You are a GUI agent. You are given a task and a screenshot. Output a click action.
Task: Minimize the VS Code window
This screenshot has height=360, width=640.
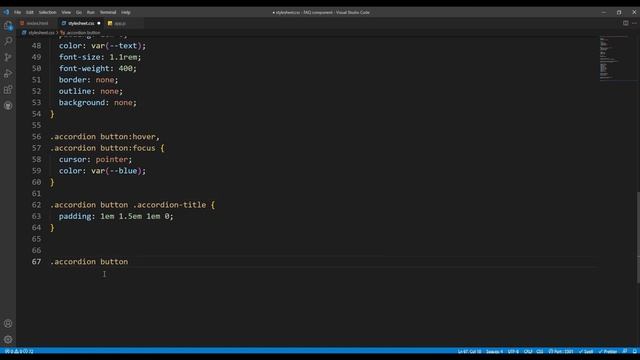pos(604,12)
